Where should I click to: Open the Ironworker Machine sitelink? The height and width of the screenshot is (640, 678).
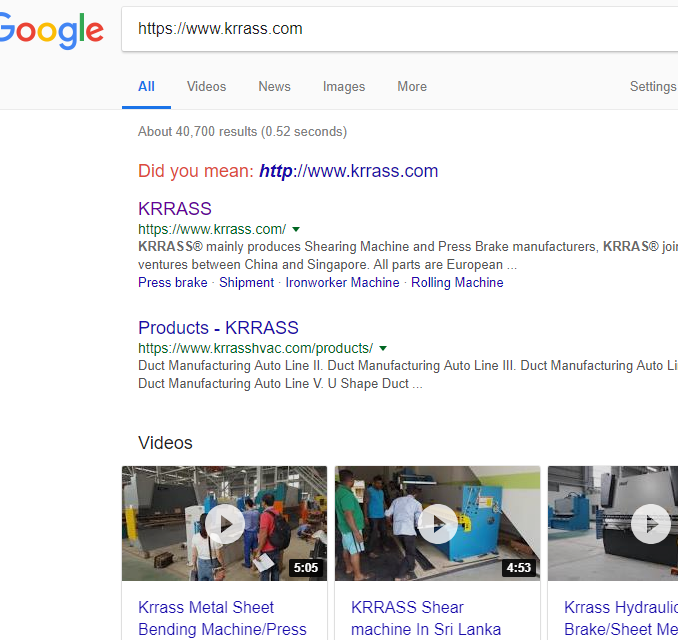click(342, 282)
